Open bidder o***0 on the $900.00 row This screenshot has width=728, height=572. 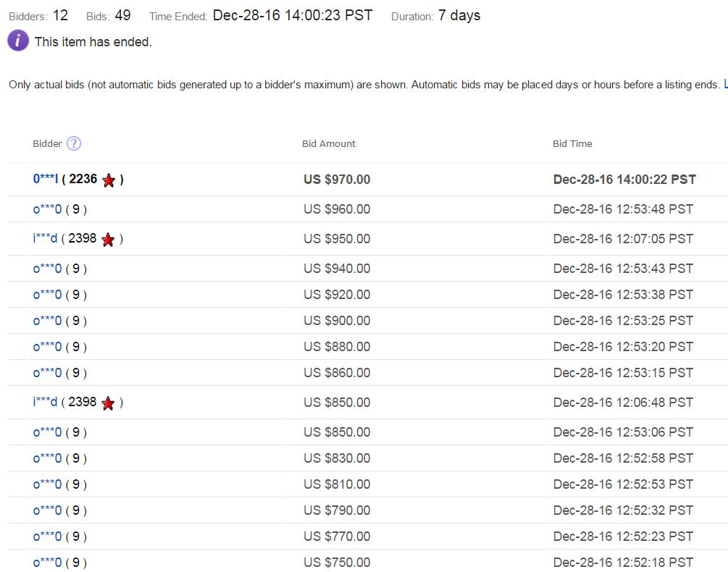47,321
